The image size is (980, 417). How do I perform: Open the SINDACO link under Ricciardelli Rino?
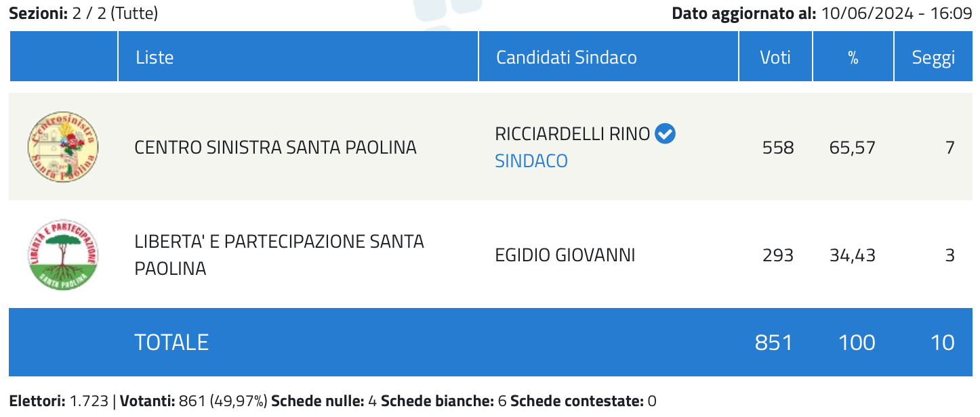click(x=531, y=161)
